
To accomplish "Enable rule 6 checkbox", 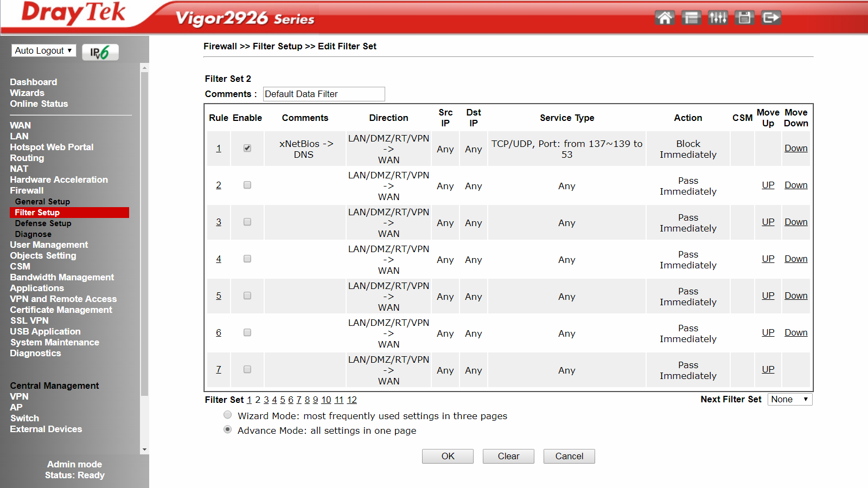I will pyautogui.click(x=247, y=332).
